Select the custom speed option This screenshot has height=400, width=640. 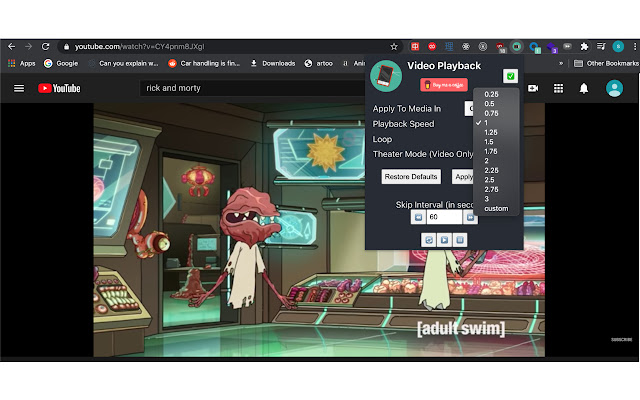(x=496, y=208)
